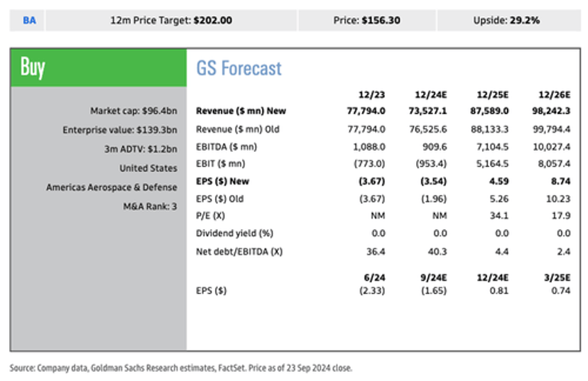The width and height of the screenshot is (588, 381).
Task: Select the P/E (X) row label
Action: click(210, 216)
